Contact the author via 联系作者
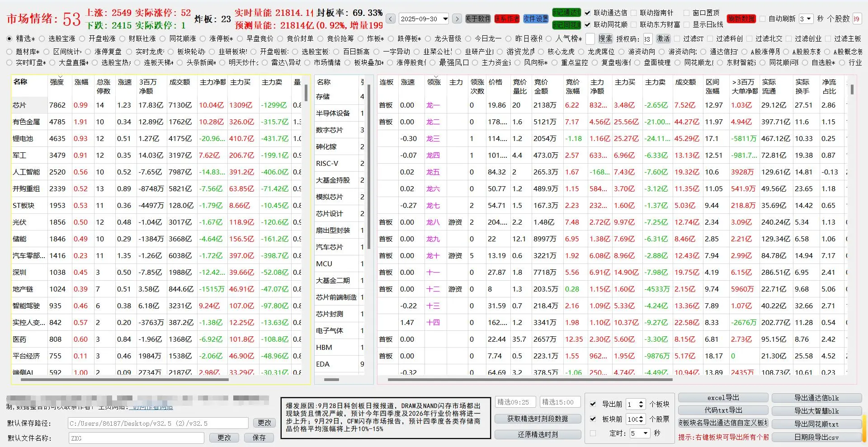 click(507, 19)
